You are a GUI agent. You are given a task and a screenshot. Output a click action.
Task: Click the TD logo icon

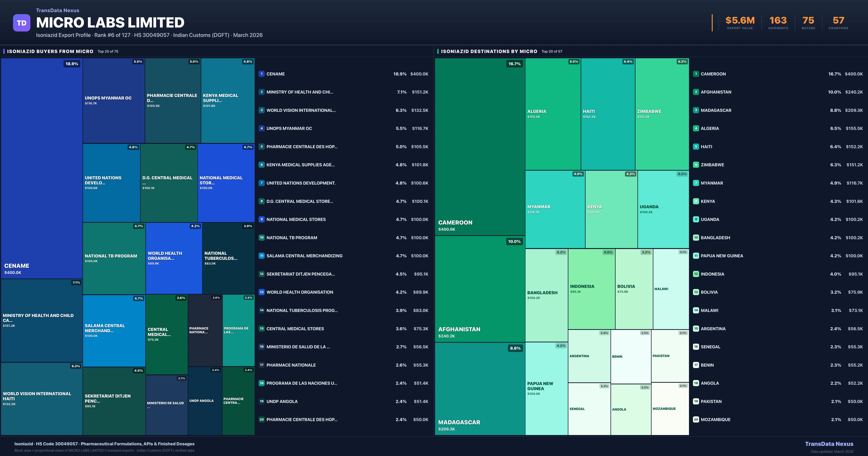click(x=22, y=23)
